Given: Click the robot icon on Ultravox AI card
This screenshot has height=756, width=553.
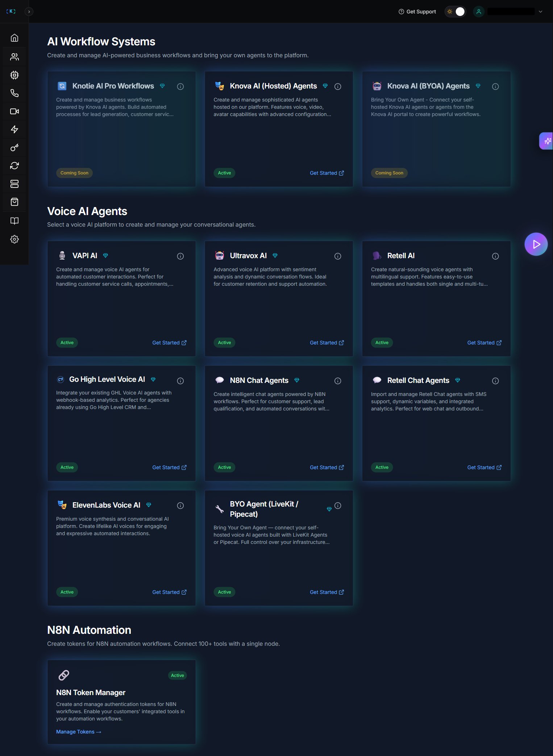Looking at the screenshot, I should pyautogui.click(x=220, y=256).
